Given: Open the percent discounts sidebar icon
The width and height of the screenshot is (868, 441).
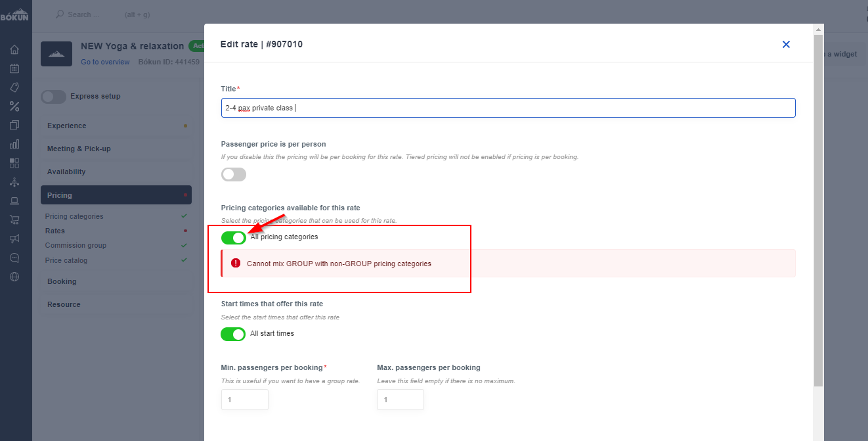Looking at the screenshot, I should pyautogui.click(x=14, y=106).
